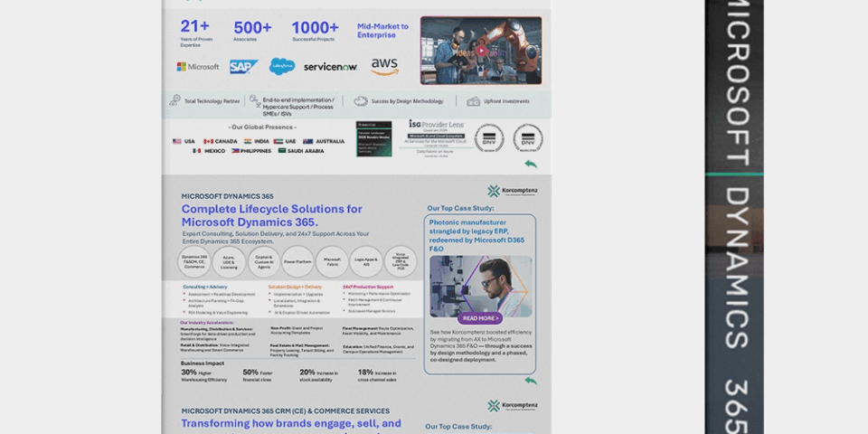Choose the Microsoft Fabric circle
The height and width of the screenshot is (434, 868).
coord(332,262)
